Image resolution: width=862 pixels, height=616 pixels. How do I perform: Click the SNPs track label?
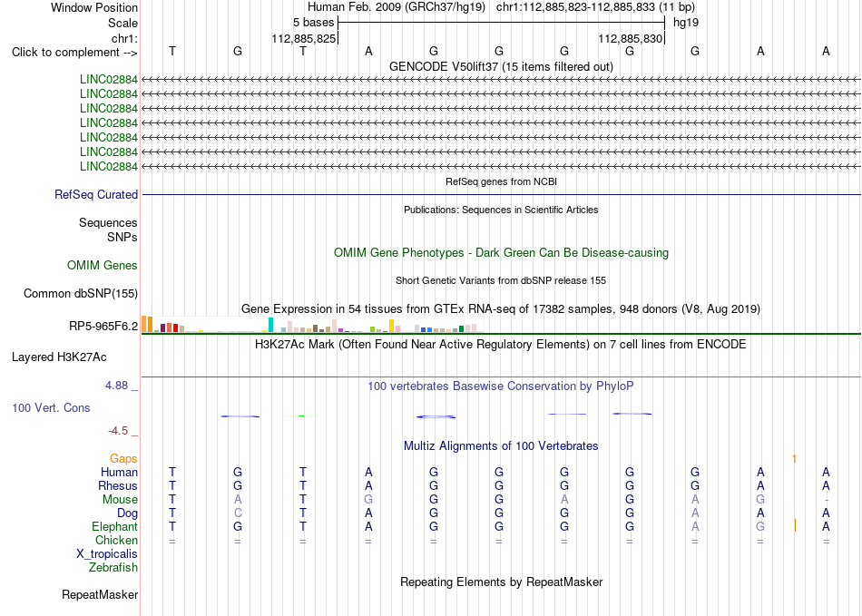(x=122, y=237)
